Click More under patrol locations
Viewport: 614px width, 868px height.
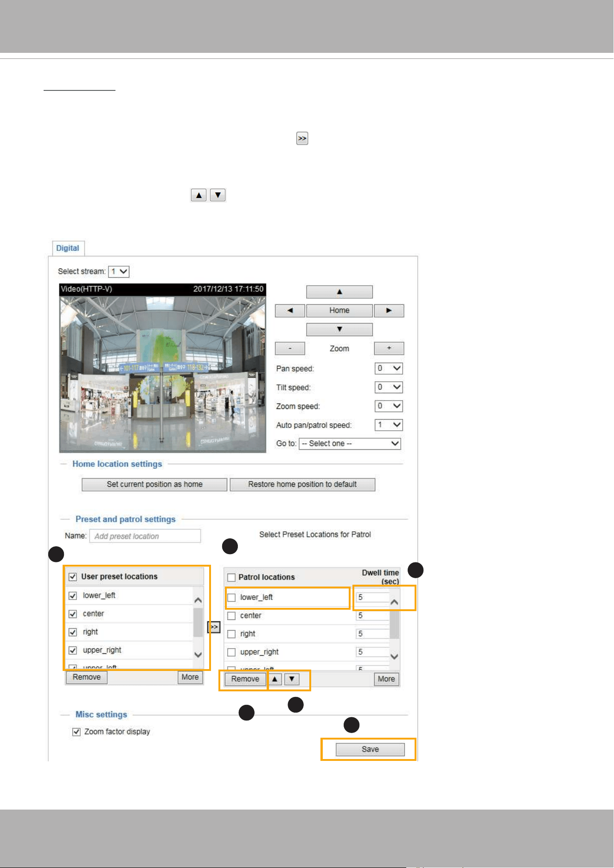pos(386,679)
